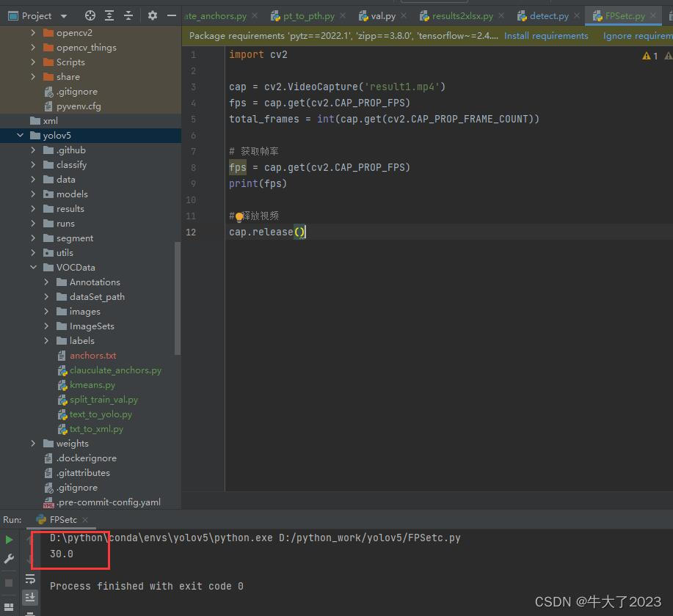The width and height of the screenshot is (673, 616).
Task: Open Project panel settings gear
Action: (153, 16)
